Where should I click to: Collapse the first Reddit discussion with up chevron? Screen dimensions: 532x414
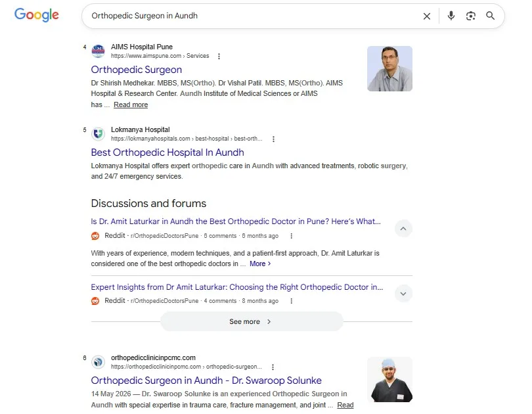click(x=403, y=229)
